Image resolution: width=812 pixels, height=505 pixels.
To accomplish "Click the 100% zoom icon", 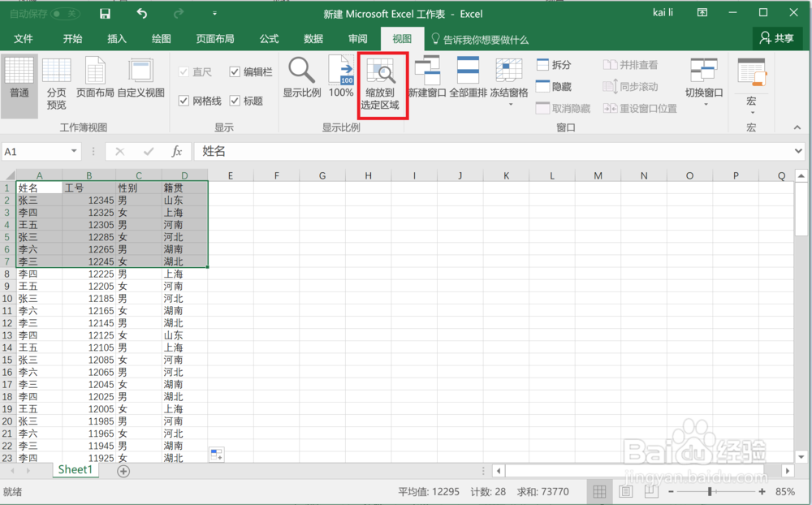I will pyautogui.click(x=341, y=78).
